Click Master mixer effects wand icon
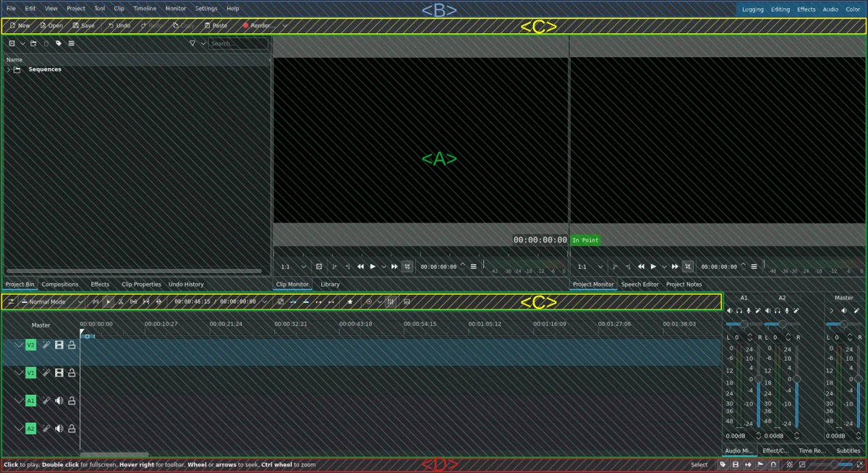868x473 pixels. tap(856, 310)
